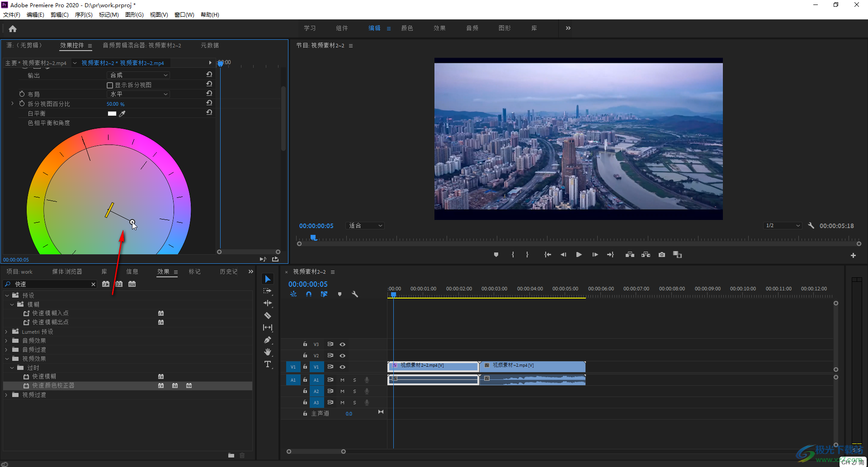Click the 50.00 % split view value
Image resolution: width=868 pixels, height=467 pixels.
pyautogui.click(x=115, y=104)
